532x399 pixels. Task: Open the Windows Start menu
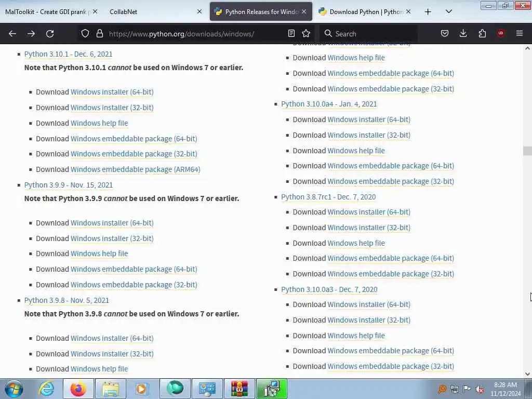click(x=14, y=389)
